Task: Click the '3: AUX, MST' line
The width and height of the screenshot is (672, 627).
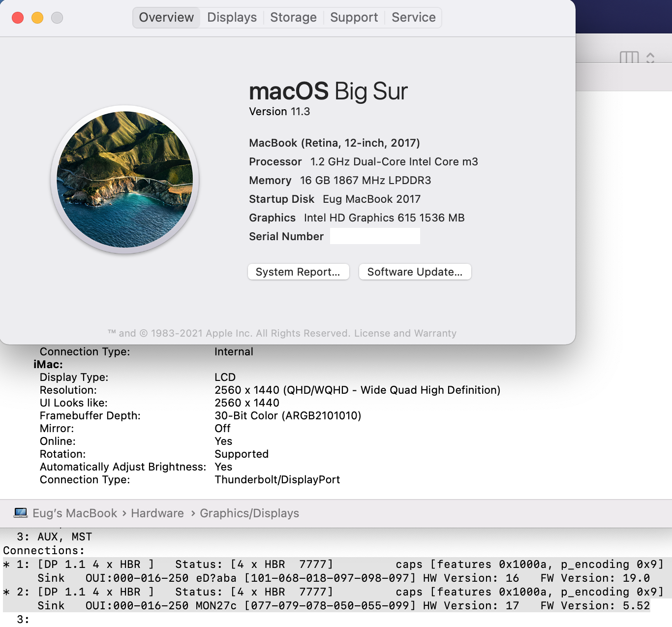Action: click(x=55, y=536)
